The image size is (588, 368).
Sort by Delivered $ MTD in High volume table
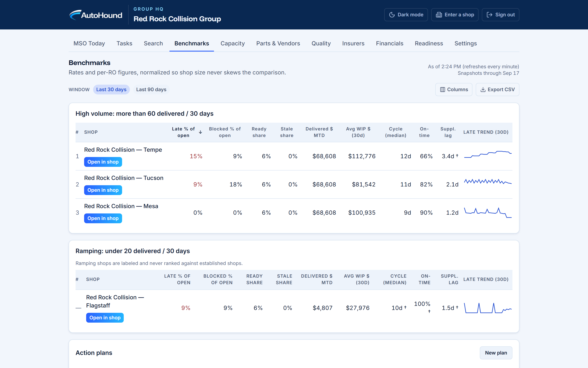click(x=319, y=132)
